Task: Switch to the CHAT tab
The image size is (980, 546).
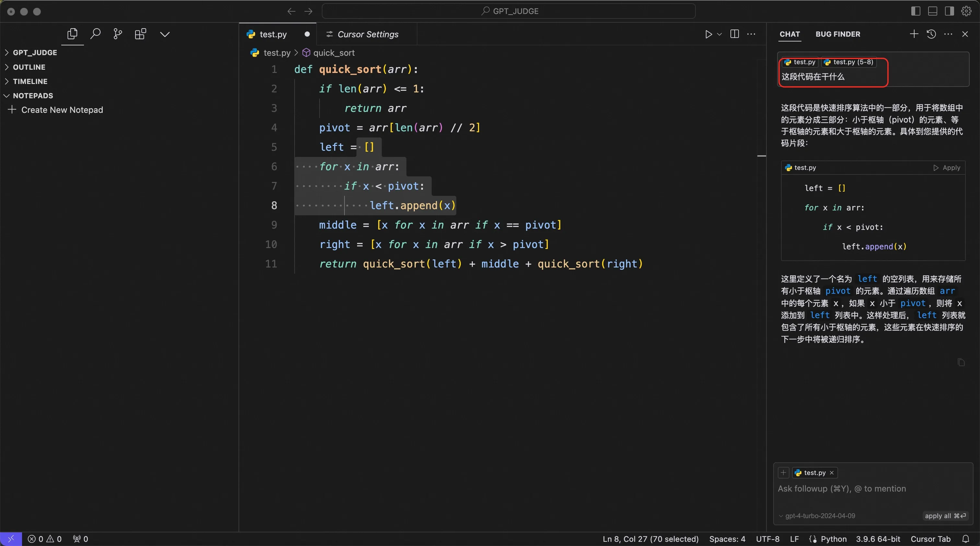Action: [789, 34]
